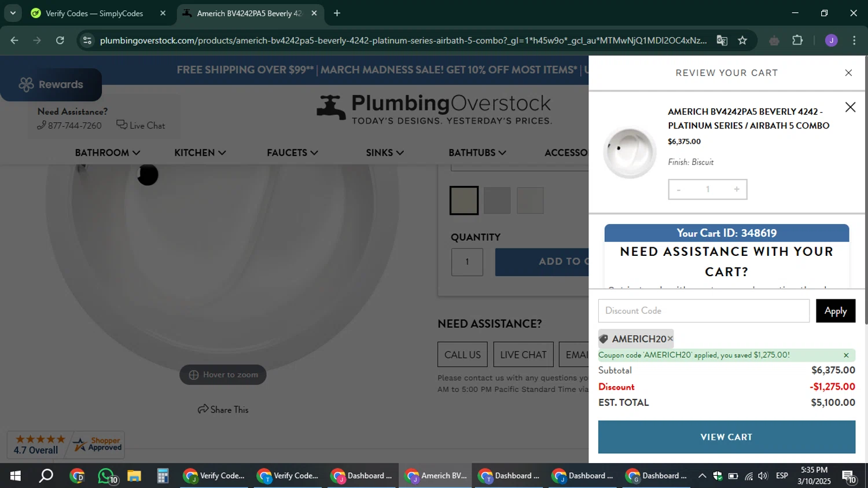The height and width of the screenshot is (488, 868).
Task: Reload the current page
Action: click(x=60, y=41)
